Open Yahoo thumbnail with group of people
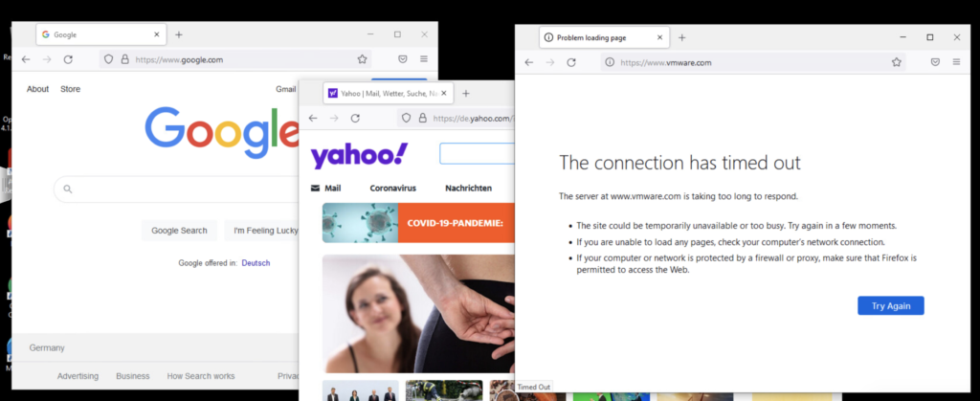Viewport: 980px width, 401px height. click(x=361, y=390)
